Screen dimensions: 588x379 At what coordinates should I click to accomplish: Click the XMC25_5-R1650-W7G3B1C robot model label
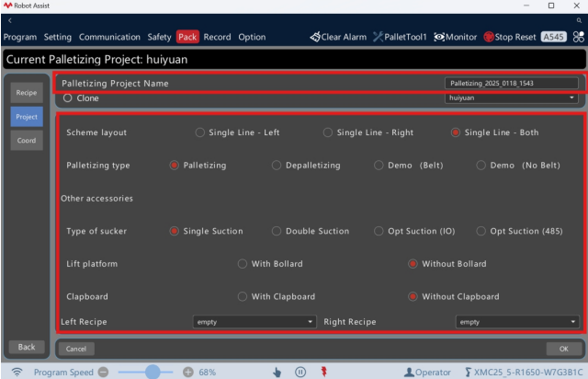pyautogui.click(x=528, y=373)
